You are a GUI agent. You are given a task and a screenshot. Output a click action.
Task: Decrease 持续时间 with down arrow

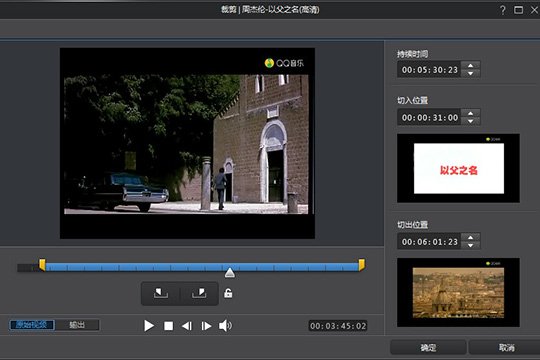pyautogui.click(x=470, y=73)
